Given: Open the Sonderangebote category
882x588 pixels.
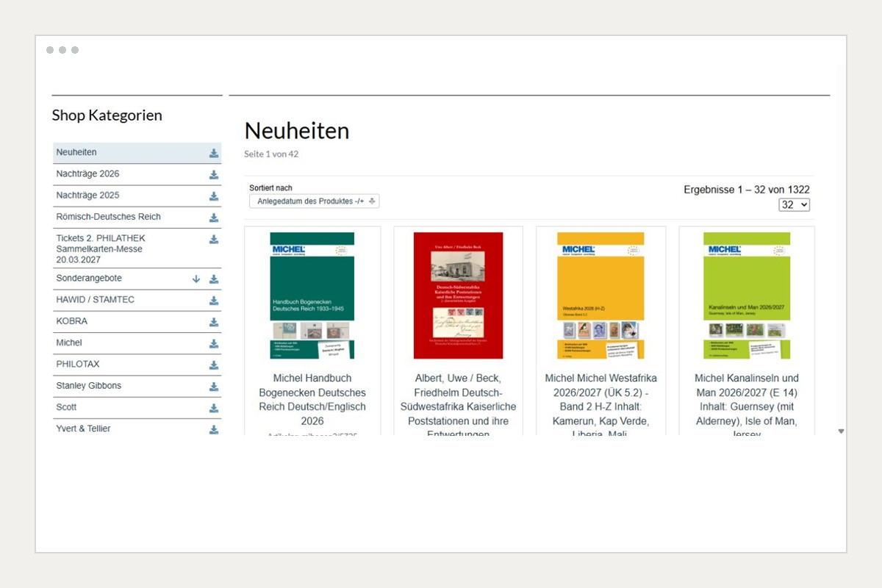Looking at the screenshot, I should point(89,279).
